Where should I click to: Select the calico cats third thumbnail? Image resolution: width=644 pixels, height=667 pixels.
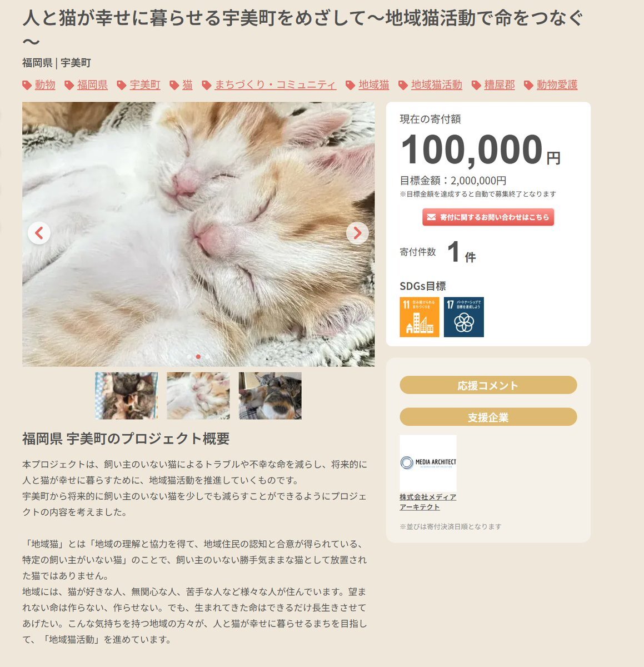(270, 396)
